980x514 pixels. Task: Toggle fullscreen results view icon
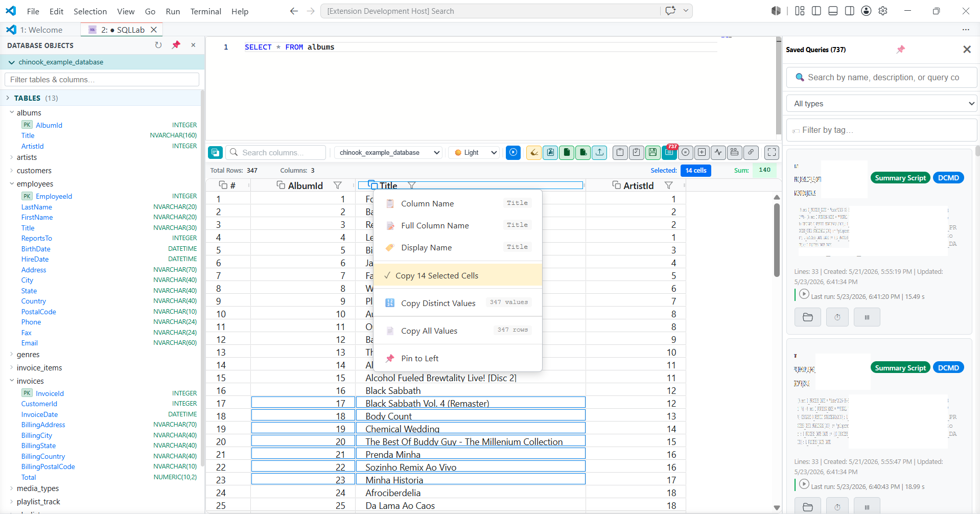tap(772, 152)
